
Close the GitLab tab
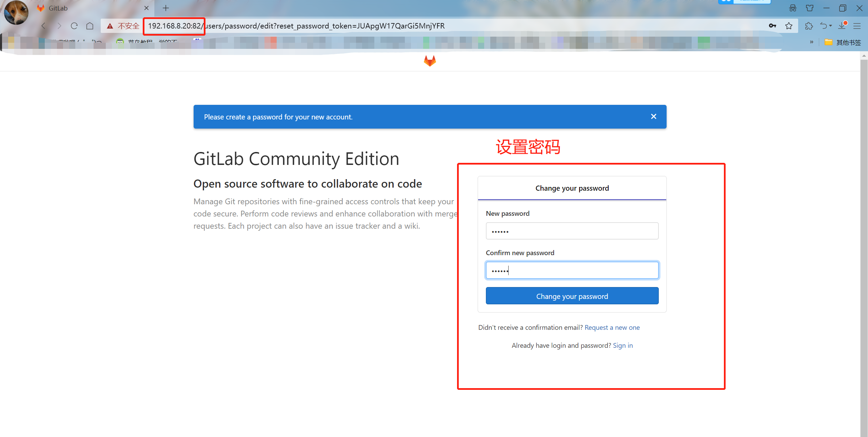pos(146,8)
